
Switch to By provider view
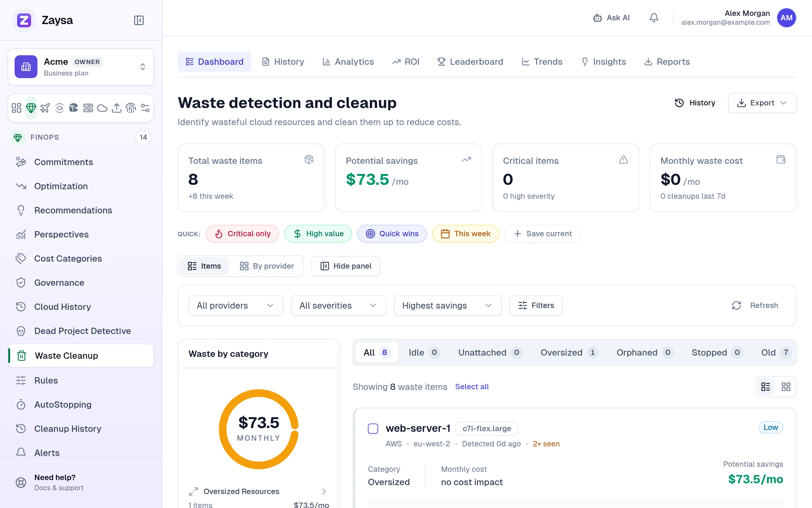(267, 266)
